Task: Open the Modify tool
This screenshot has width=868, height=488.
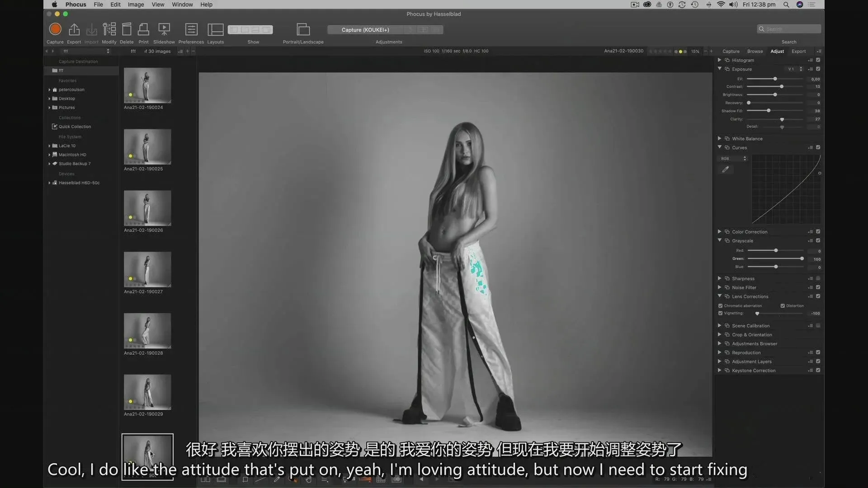Action: (109, 29)
